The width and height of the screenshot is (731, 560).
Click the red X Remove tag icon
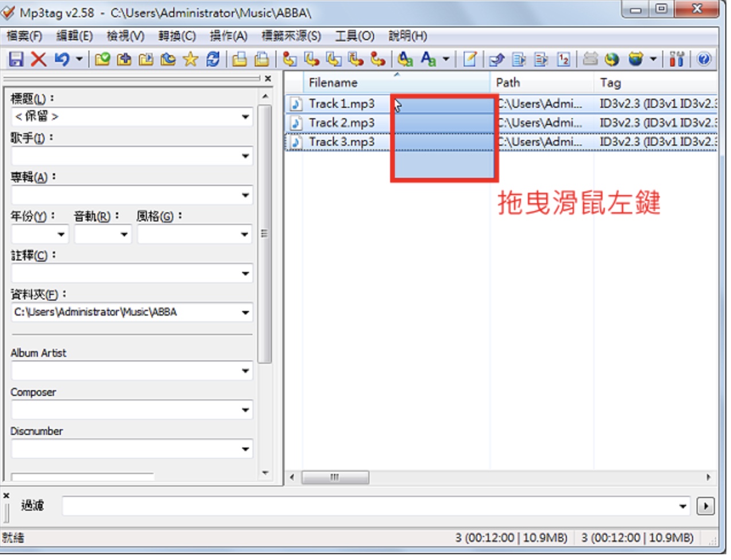(38, 59)
